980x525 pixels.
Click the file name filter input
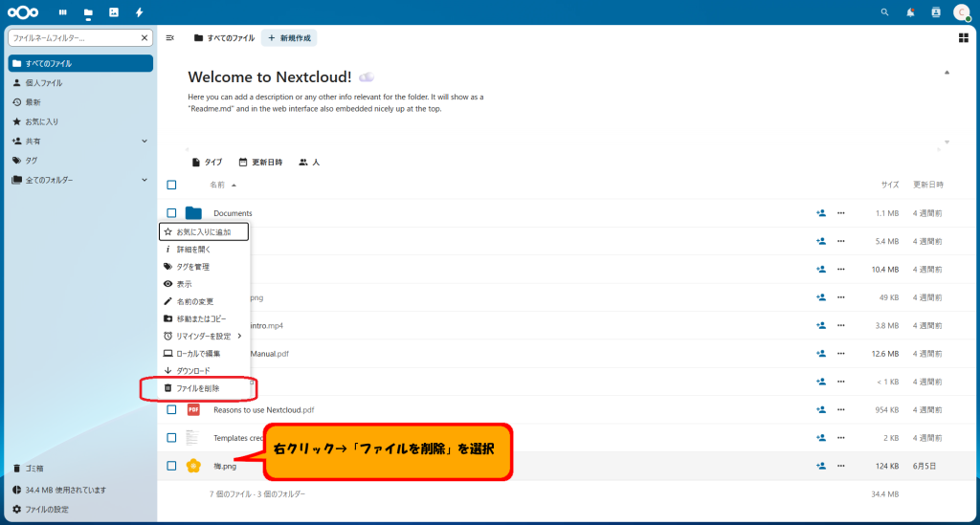[x=73, y=38]
